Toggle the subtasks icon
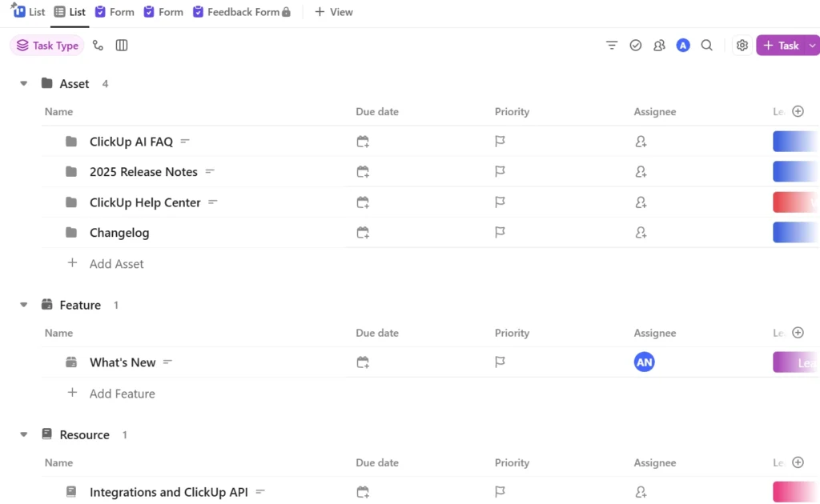Screen dimensions: 820x504 click(98, 46)
